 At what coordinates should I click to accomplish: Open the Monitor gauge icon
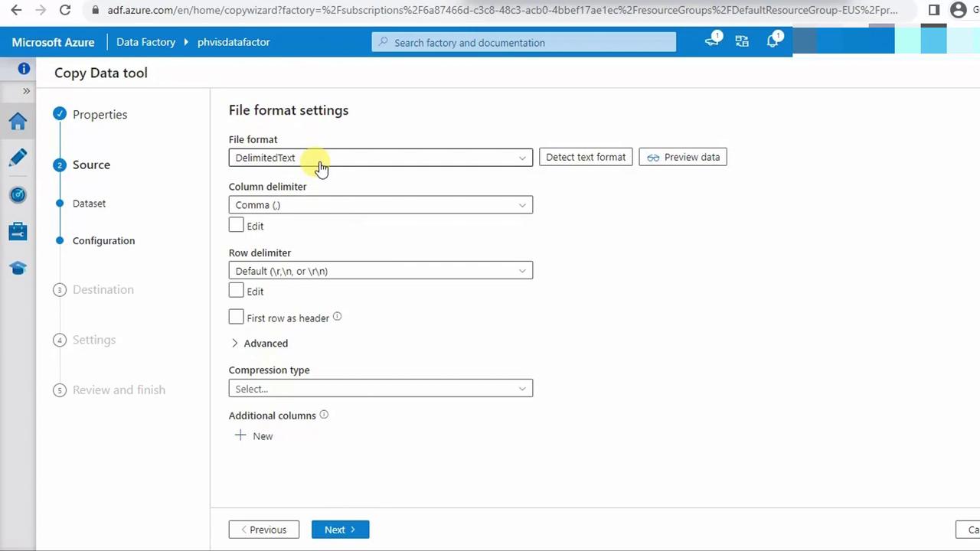(18, 194)
